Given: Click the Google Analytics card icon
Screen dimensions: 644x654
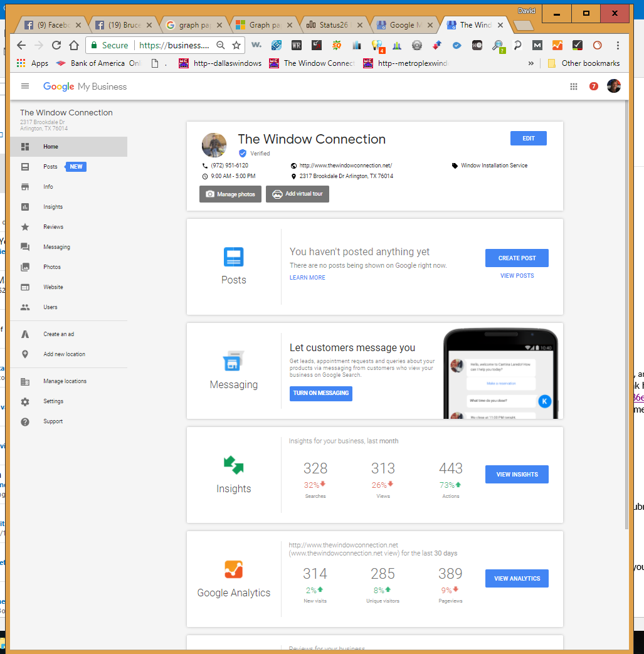Looking at the screenshot, I should click(x=233, y=569).
